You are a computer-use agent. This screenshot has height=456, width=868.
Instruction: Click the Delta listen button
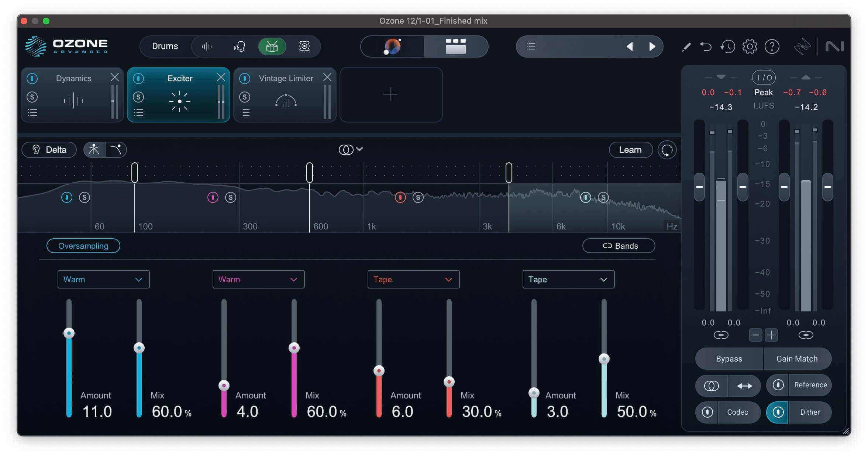pos(49,150)
